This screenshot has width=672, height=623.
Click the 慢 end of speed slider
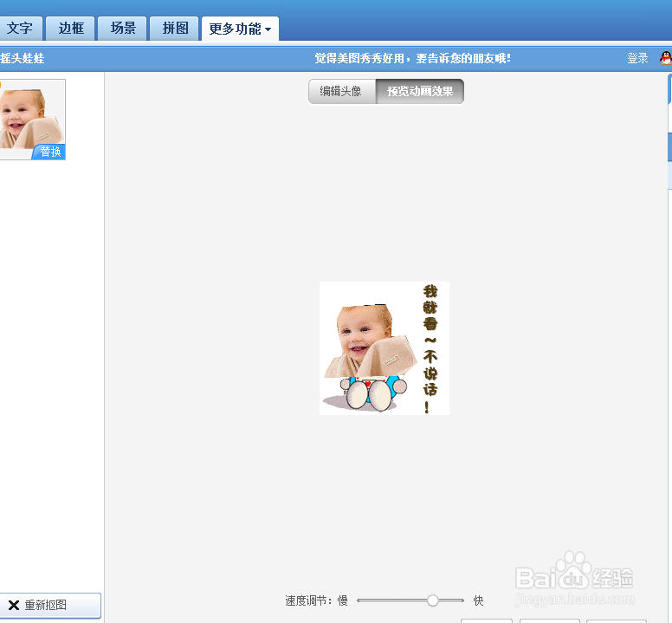342,600
